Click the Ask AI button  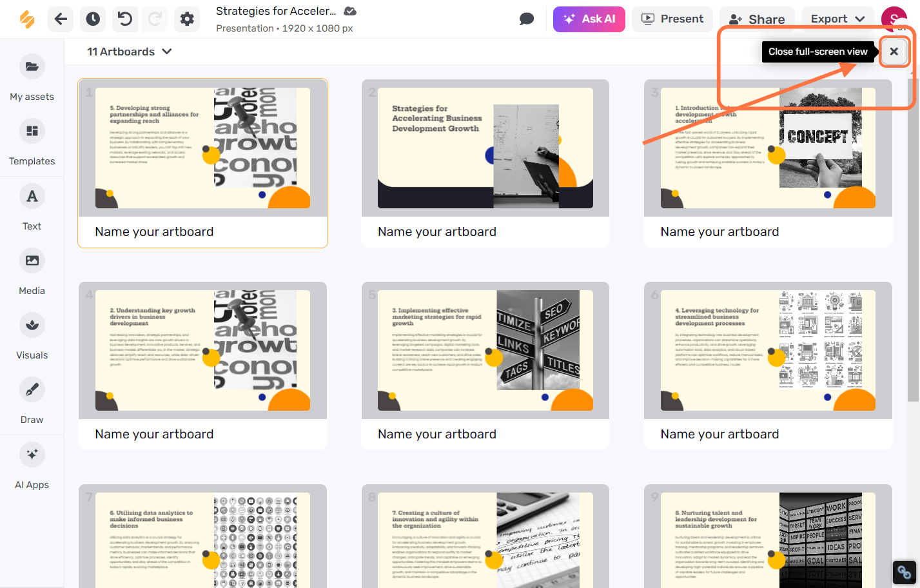(589, 19)
